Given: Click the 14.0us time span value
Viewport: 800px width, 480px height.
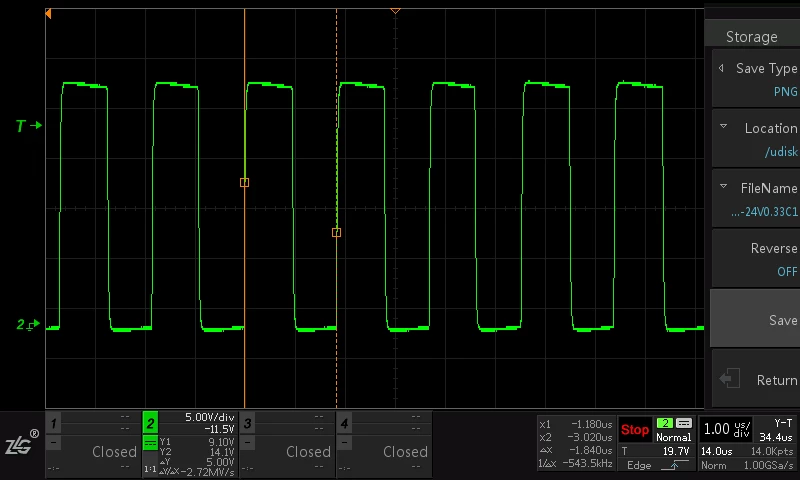Looking at the screenshot, I should click(717, 451).
